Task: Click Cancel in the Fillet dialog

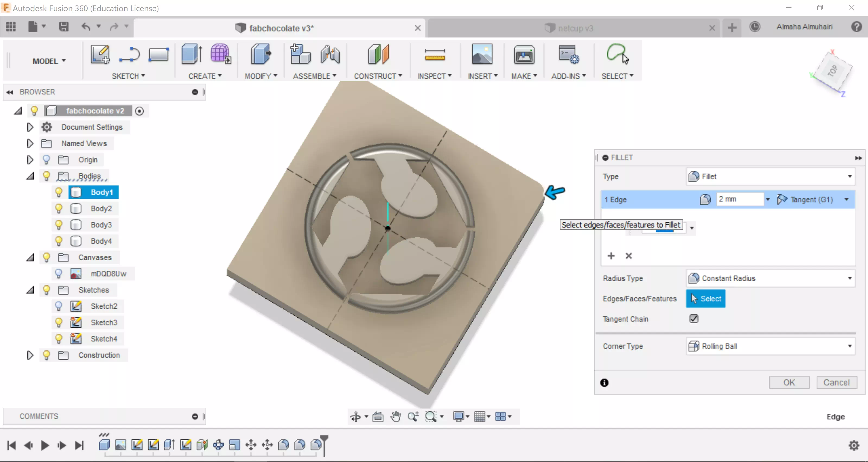Action: [836, 382]
